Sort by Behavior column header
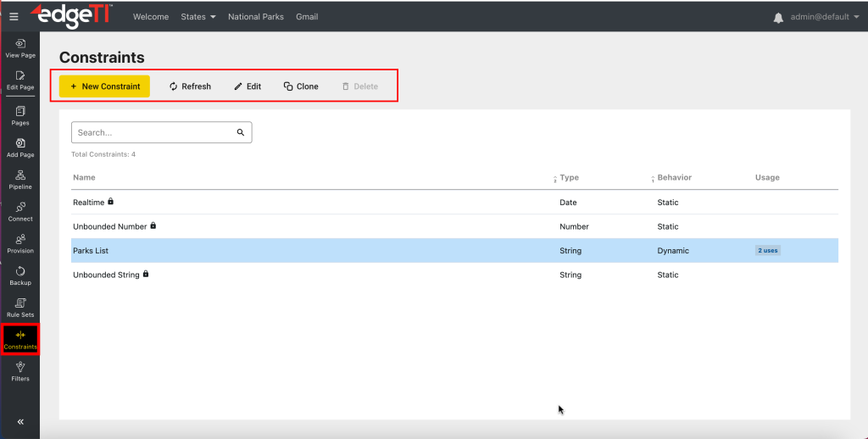The width and height of the screenshot is (868, 439). 674,177
